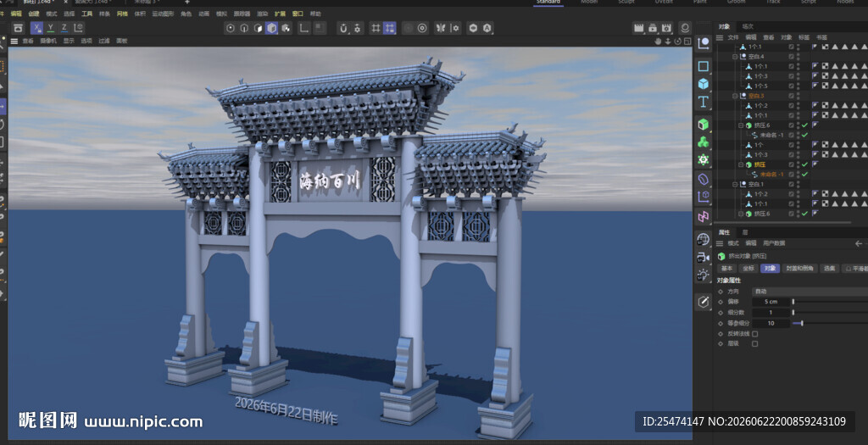Collapse the highlighted 挤压 object

click(x=741, y=165)
